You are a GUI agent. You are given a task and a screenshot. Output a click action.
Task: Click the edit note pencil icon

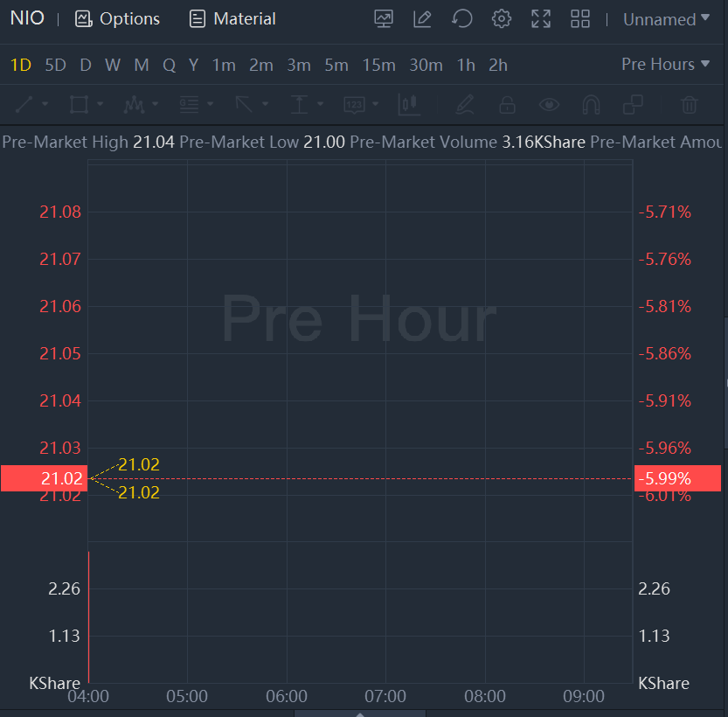[423, 18]
